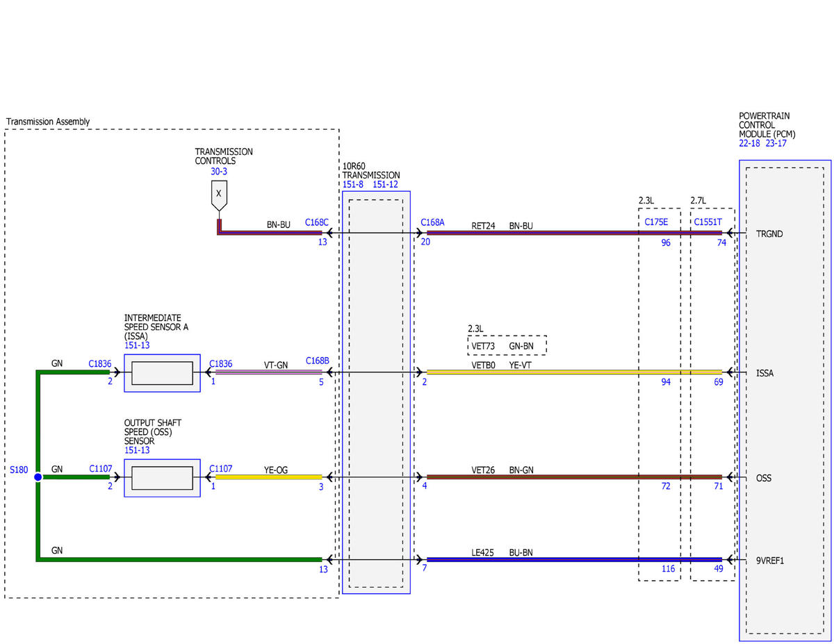This screenshot has width=834, height=644.
Task: Select the Output Shaft Speed Sensor component box
Action: [x=162, y=478]
